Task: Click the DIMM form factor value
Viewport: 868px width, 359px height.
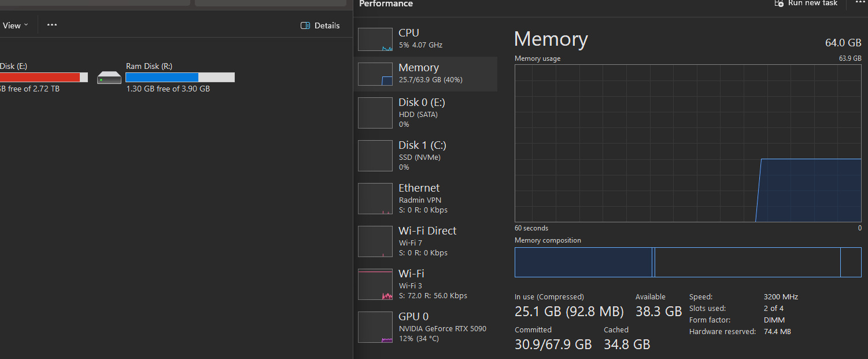Action: point(774,320)
